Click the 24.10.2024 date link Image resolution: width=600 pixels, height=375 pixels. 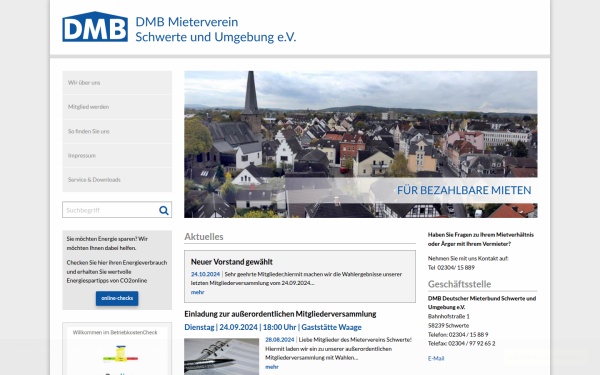(205, 274)
